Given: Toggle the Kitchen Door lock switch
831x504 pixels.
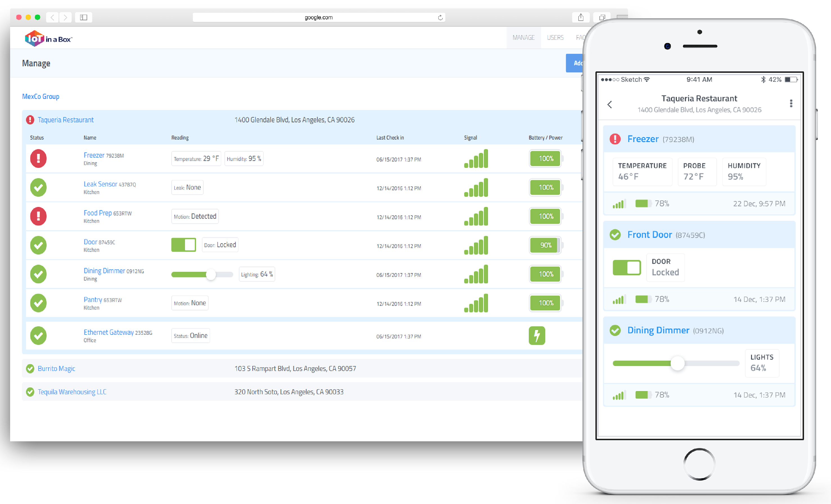Looking at the screenshot, I should click(x=184, y=245).
